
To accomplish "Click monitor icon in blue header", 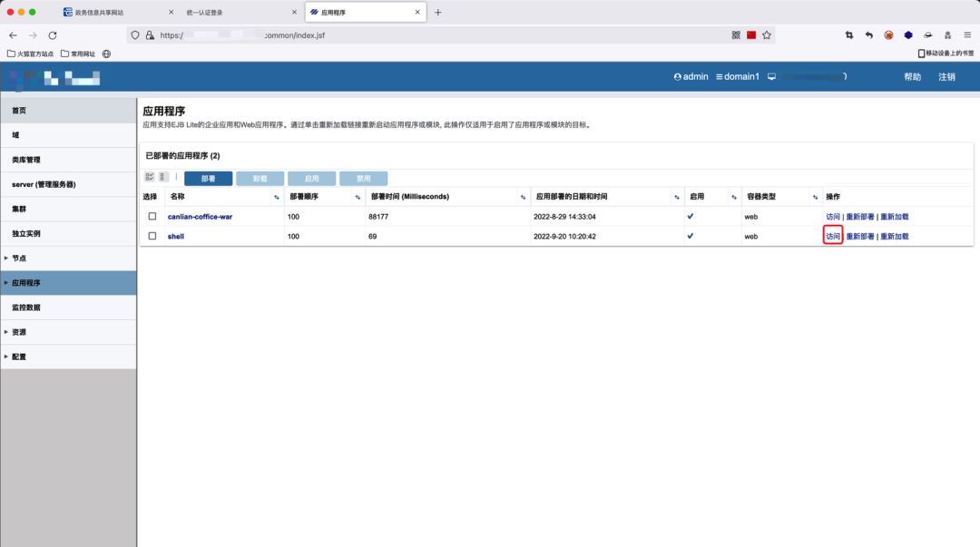I will pyautogui.click(x=772, y=77).
